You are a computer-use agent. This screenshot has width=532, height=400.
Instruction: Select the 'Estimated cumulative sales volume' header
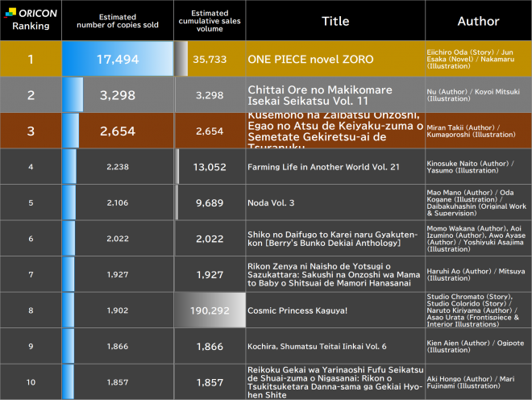pos(210,21)
